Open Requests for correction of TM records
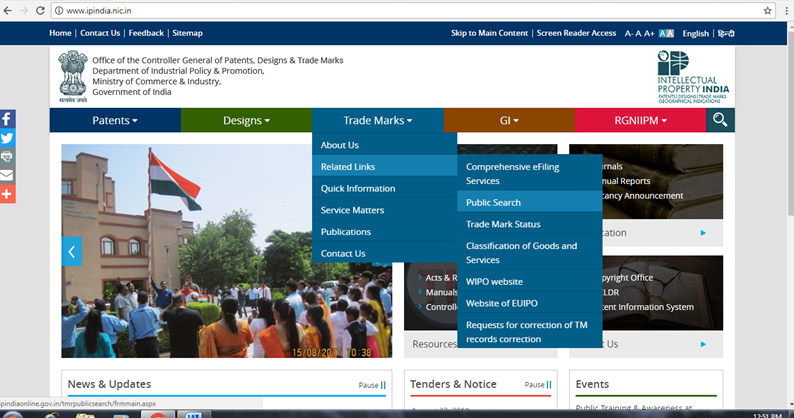794x418 pixels. [x=530, y=332]
